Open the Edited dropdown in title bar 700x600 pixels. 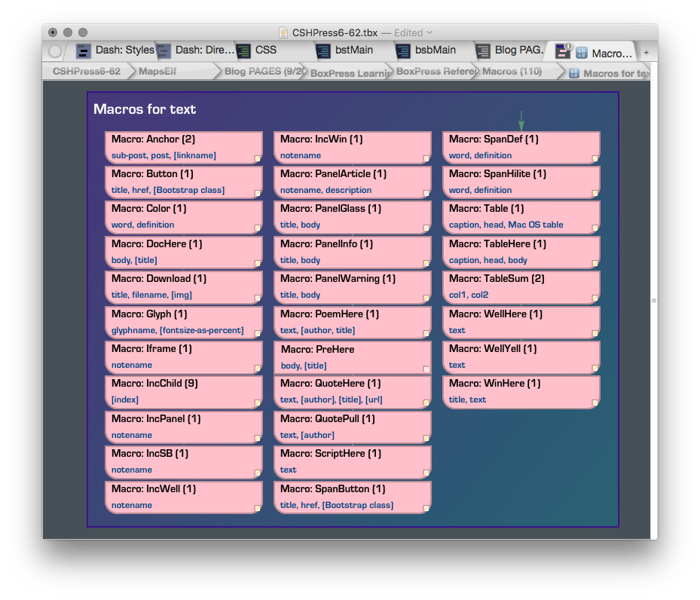coord(429,32)
